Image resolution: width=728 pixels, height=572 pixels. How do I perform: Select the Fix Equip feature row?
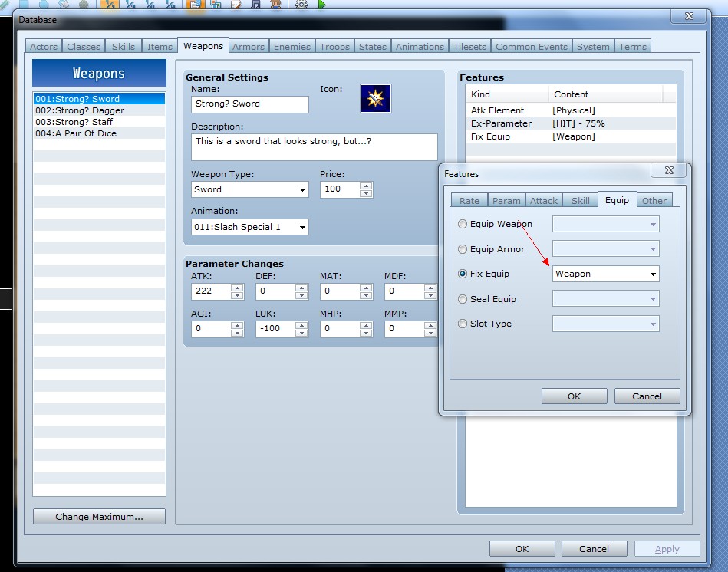point(571,136)
